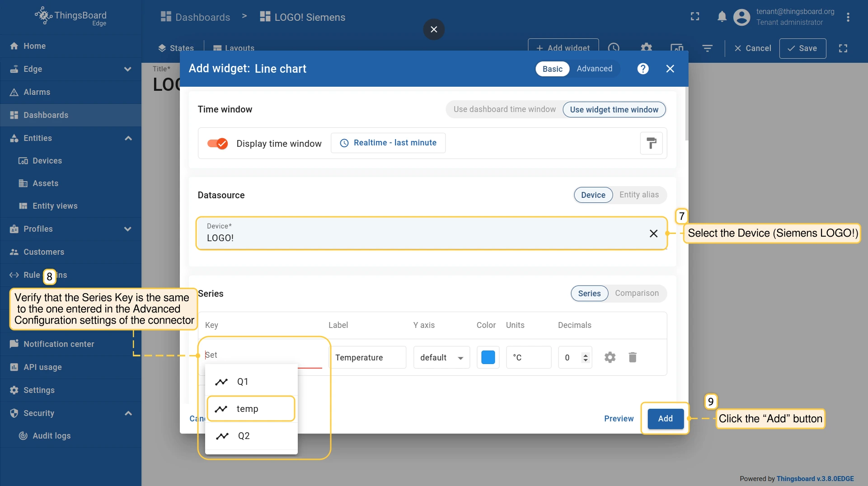This screenshot has width=868, height=486.
Task: Open widget help question mark icon
Action: pyautogui.click(x=643, y=69)
